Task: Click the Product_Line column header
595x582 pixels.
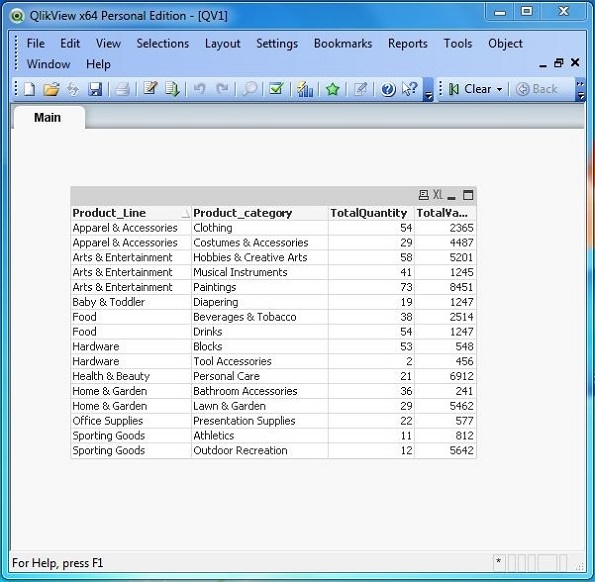Action: coord(131,213)
